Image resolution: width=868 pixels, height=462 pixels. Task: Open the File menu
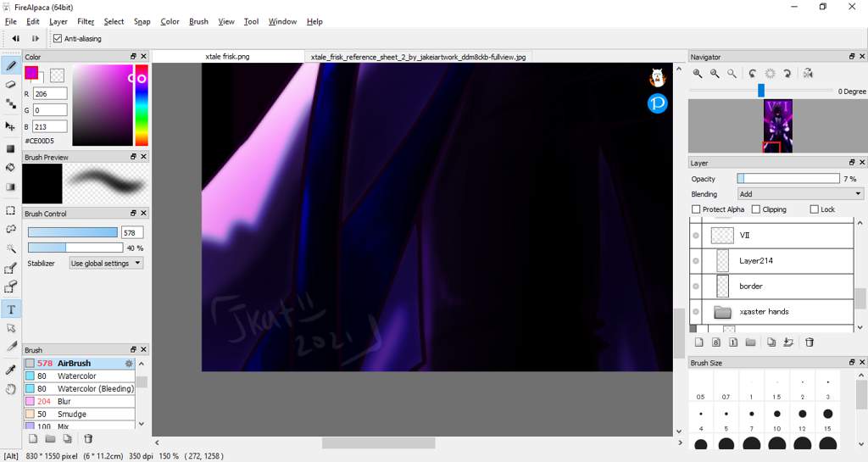tap(10, 21)
